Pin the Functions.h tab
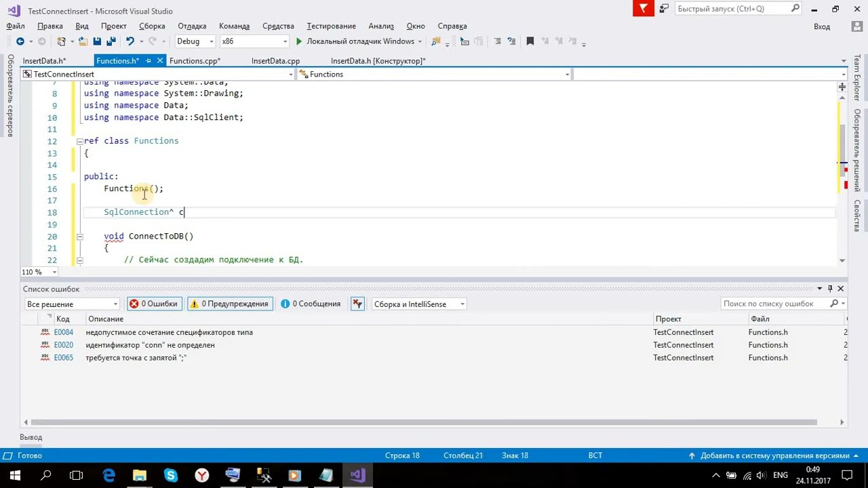The height and width of the screenshot is (488, 868). pos(149,61)
